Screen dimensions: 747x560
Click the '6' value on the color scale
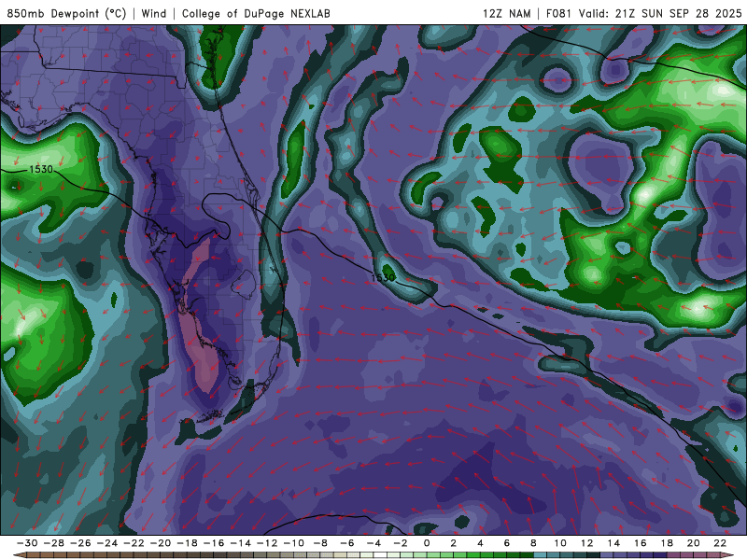pos(507,543)
